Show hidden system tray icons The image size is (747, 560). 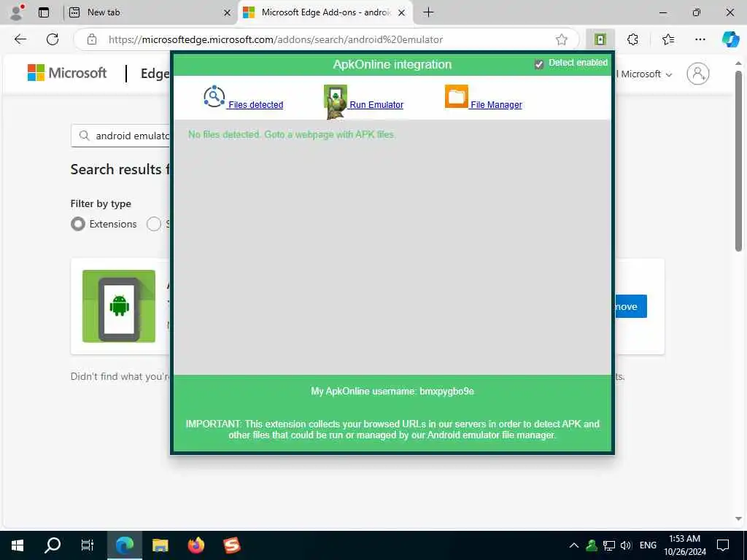[x=574, y=545]
